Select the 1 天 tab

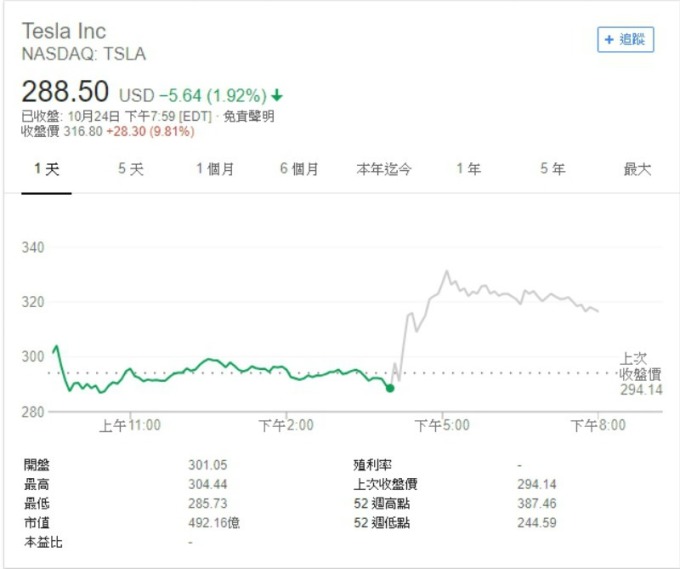[47, 170]
